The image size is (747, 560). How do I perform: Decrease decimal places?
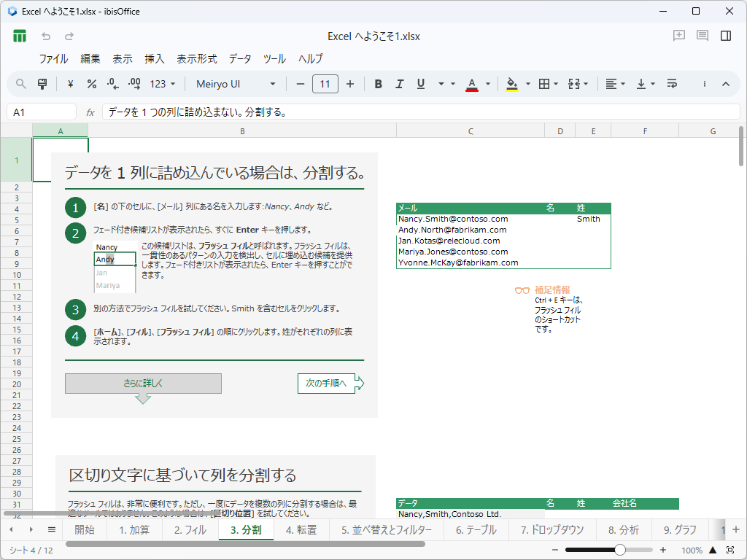pos(113,84)
